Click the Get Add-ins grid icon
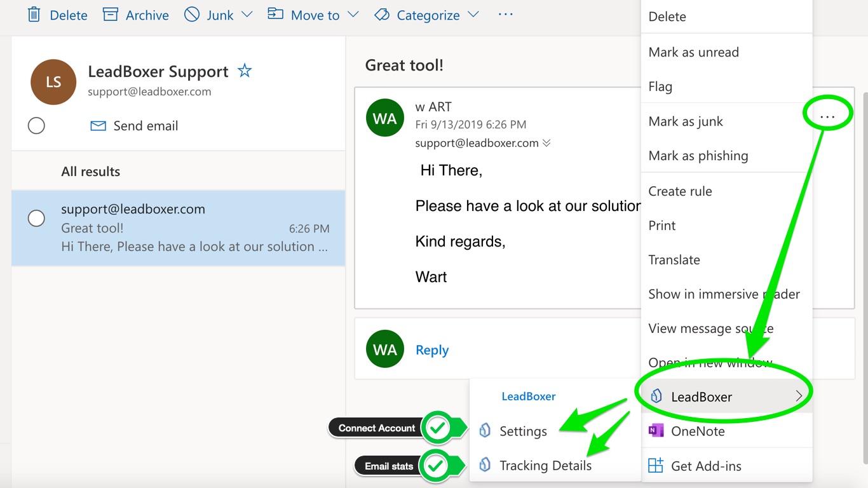The height and width of the screenshot is (488, 868). [x=656, y=465]
